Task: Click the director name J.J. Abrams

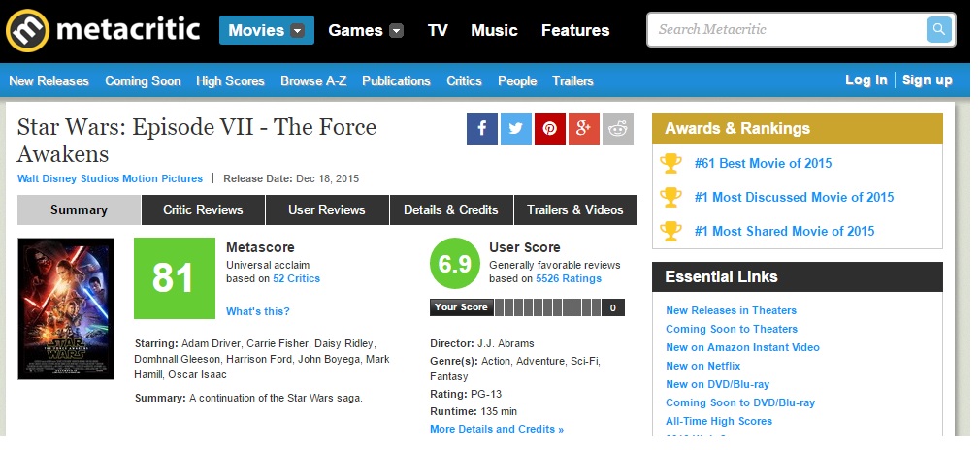Action: (506, 343)
